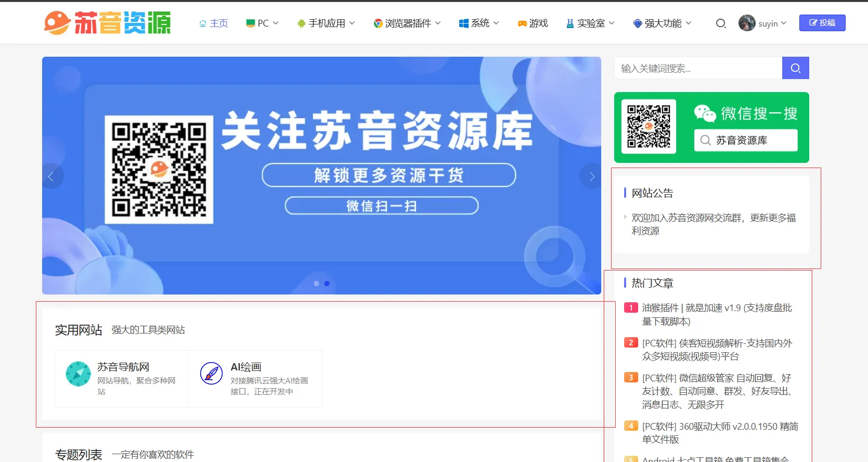Click the 苏音导航网 compass icon

(79, 374)
